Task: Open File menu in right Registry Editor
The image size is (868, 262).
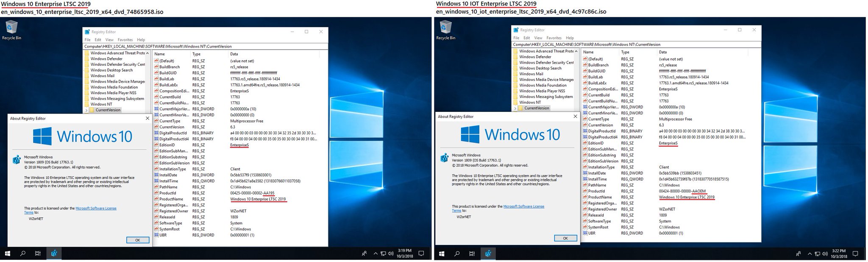Action: click(x=516, y=38)
